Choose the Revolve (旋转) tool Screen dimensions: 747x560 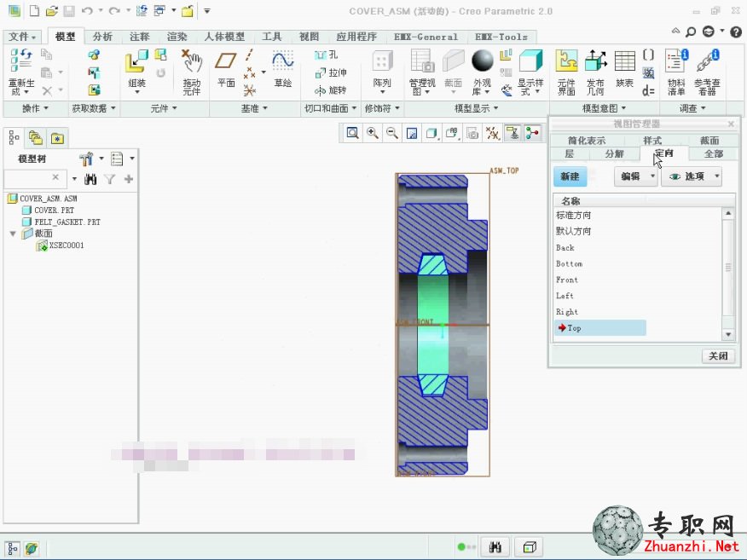[331, 90]
